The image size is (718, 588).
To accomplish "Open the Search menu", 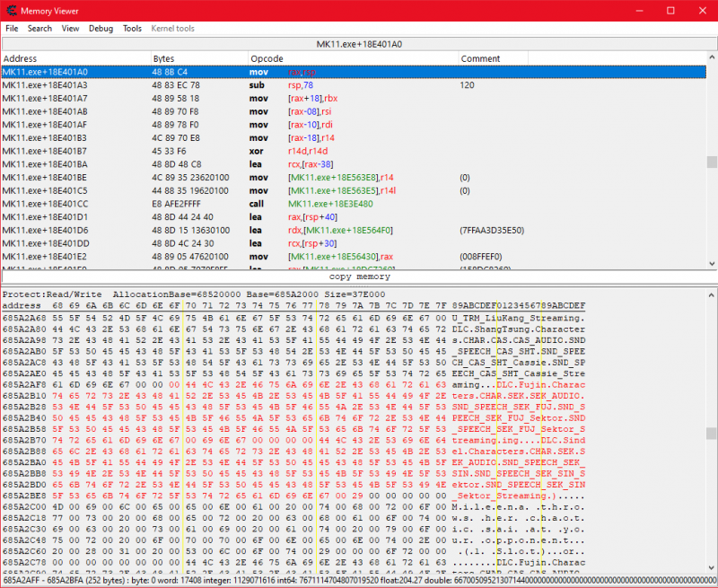I will (x=39, y=29).
